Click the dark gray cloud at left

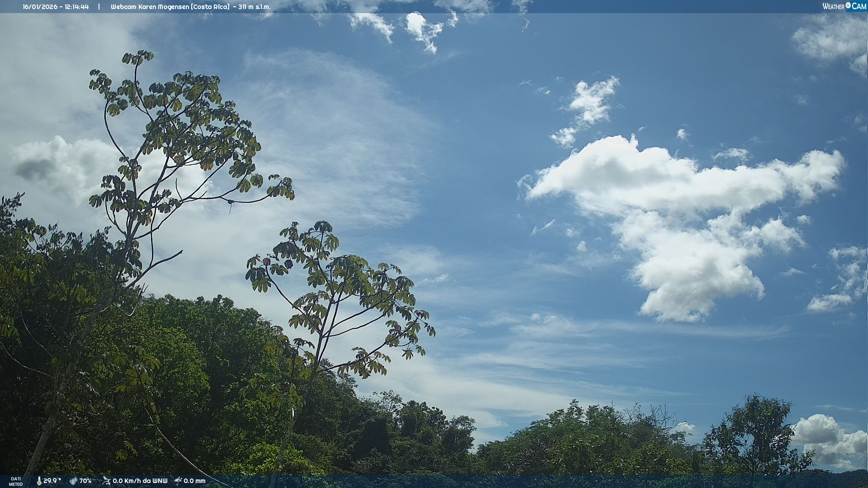34,169
